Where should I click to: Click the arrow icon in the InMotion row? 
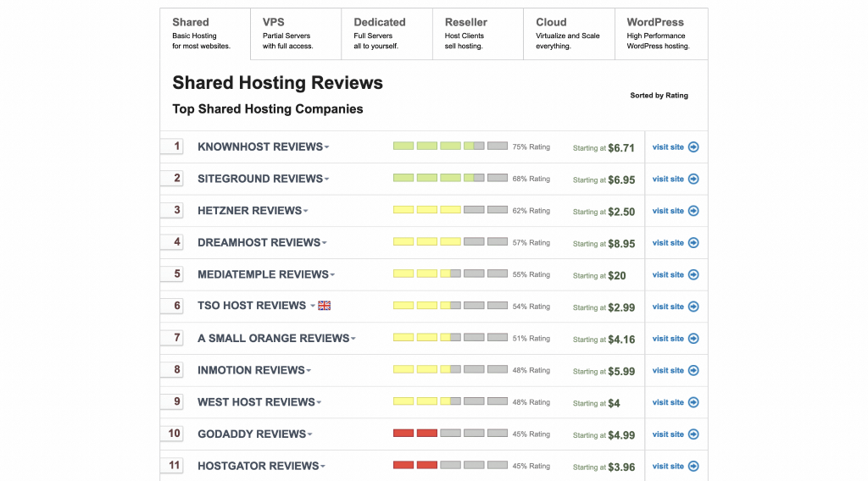[x=693, y=371]
